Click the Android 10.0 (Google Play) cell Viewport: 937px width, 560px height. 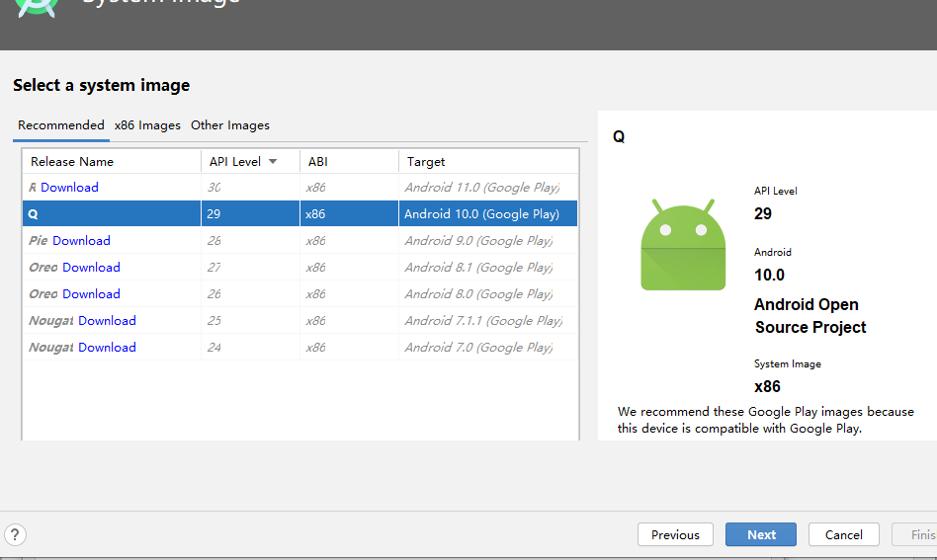[488, 213]
